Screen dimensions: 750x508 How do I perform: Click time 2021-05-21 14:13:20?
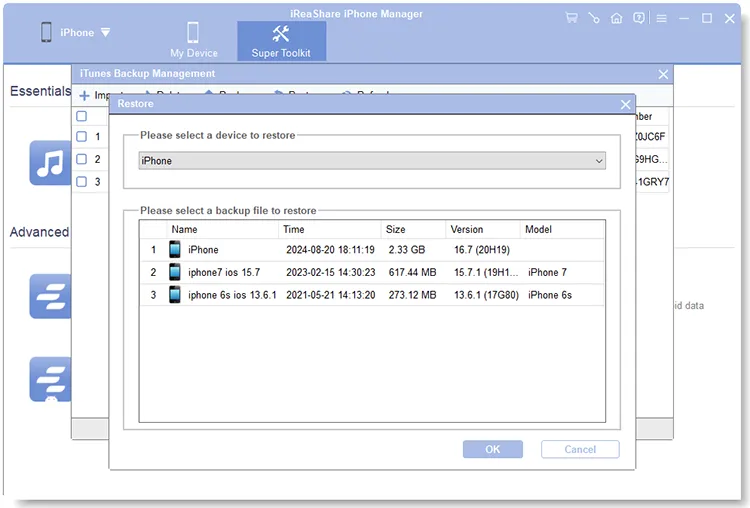(331, 295)
